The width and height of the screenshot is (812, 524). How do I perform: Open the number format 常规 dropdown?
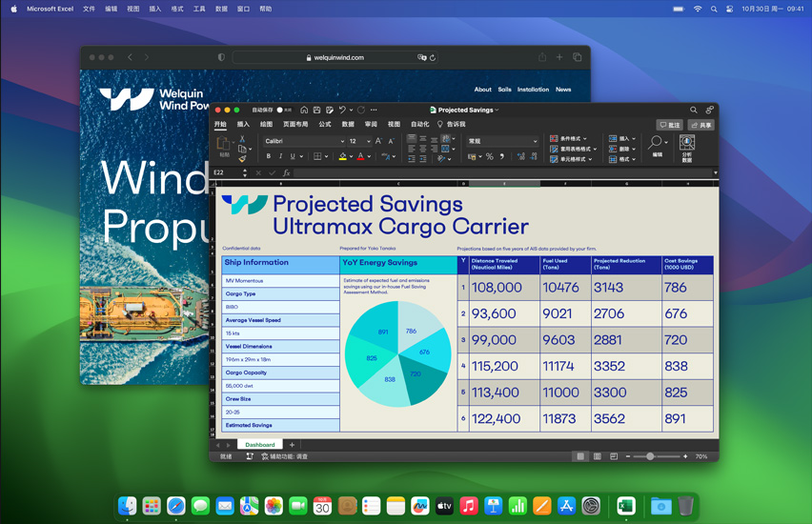(502, 141)
